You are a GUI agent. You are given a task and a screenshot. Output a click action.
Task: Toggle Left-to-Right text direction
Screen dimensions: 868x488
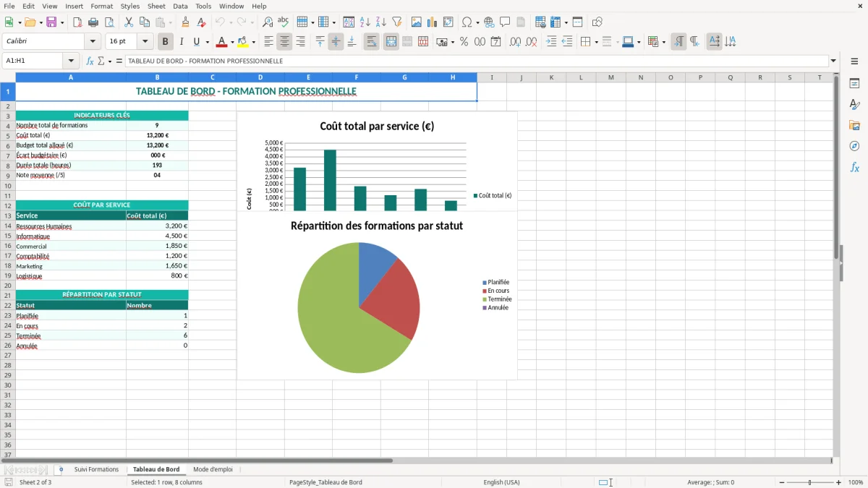678,42
